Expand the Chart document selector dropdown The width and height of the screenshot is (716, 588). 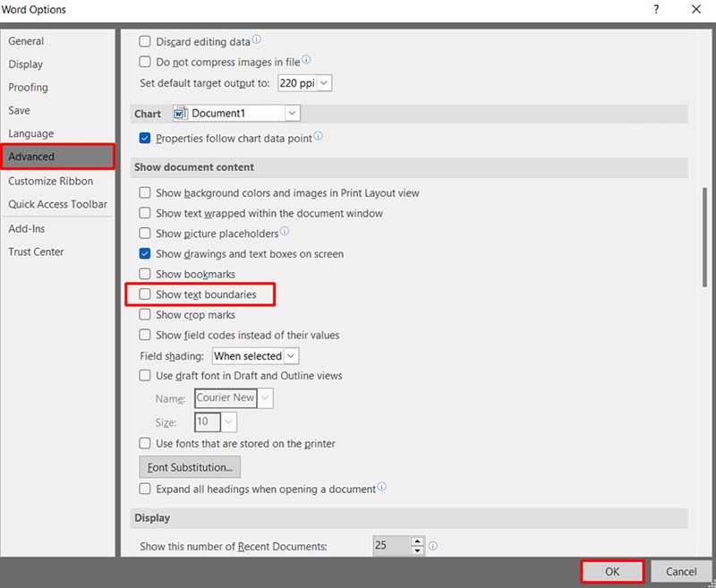click(292, 114)
